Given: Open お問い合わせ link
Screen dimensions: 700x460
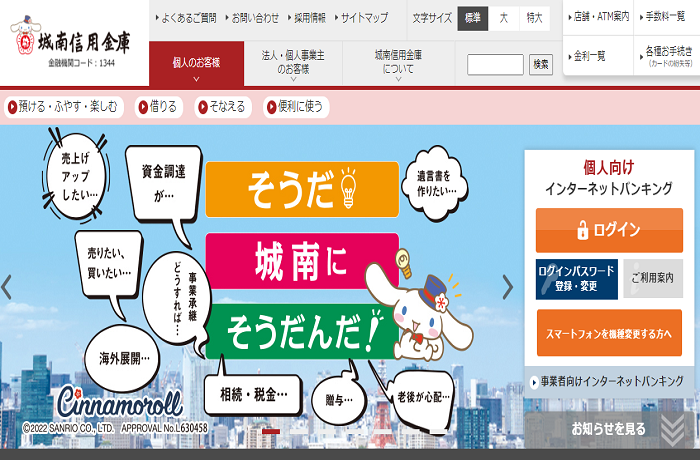Looking at the screenshot, I should click(x=252, y=18).
